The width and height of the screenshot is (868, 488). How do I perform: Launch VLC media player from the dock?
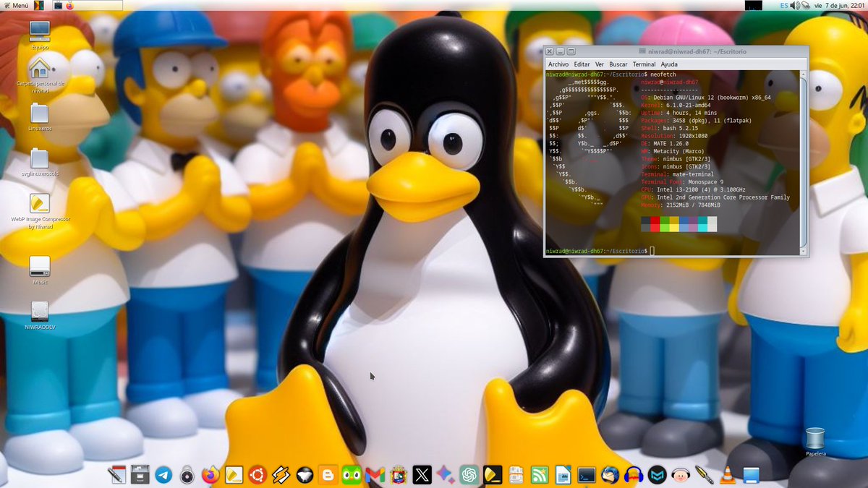[x=727, y=475]
